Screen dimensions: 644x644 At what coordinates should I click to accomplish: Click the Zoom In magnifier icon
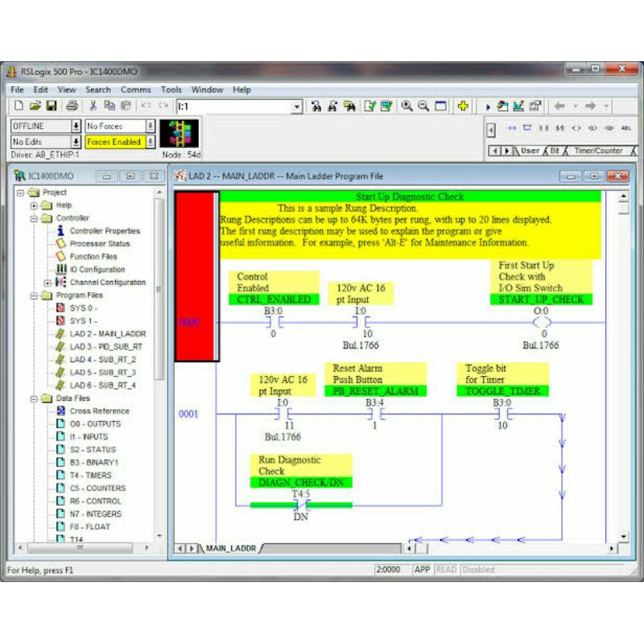pyautogui.click(x=407, y=106)
